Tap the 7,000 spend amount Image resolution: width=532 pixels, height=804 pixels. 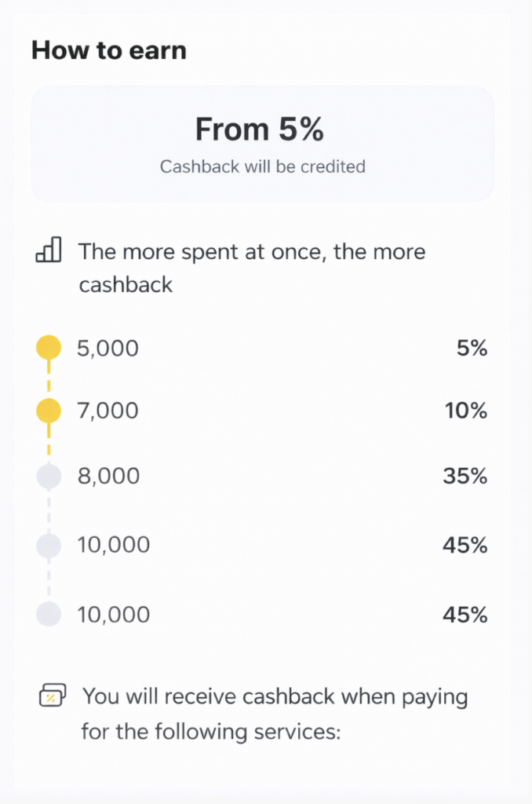(x=107, y=411)
